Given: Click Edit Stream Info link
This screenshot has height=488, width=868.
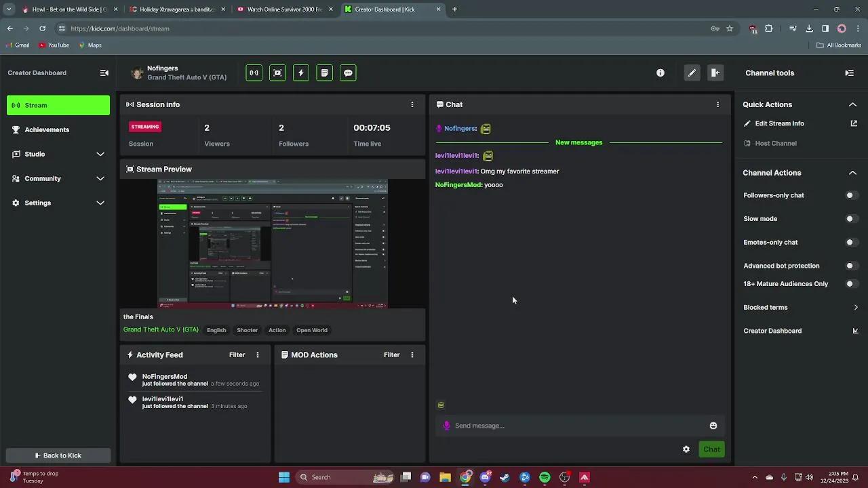Looking at the screenshot, I should (x=780, y=123).
